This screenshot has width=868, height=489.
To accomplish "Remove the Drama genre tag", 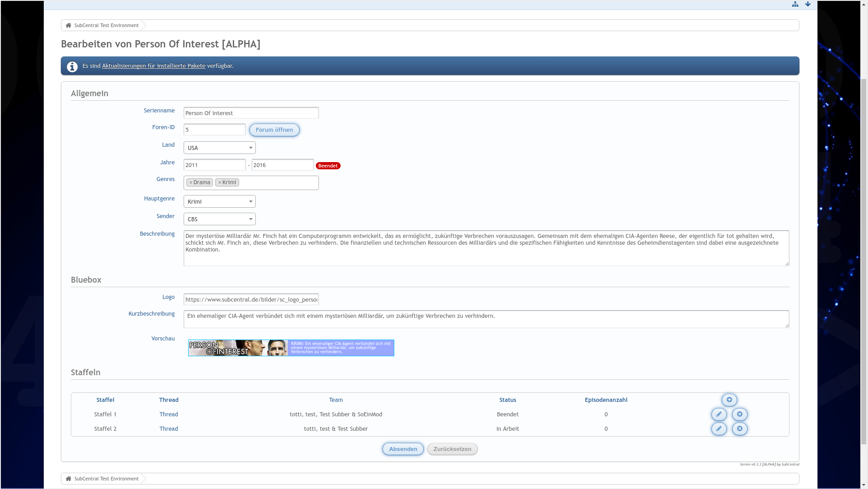I will click(x=191, y=182).
